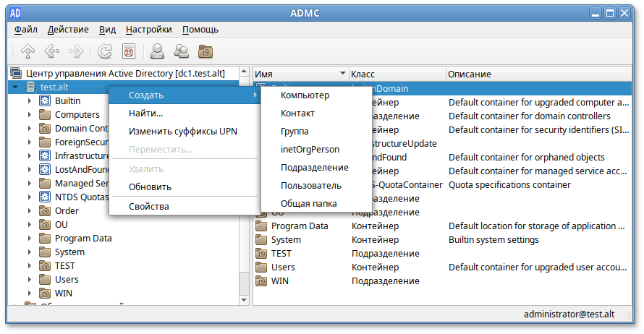Screen dimensions: 644x334
Task: Choose Создать in the context menu
Action: [185, 95]
